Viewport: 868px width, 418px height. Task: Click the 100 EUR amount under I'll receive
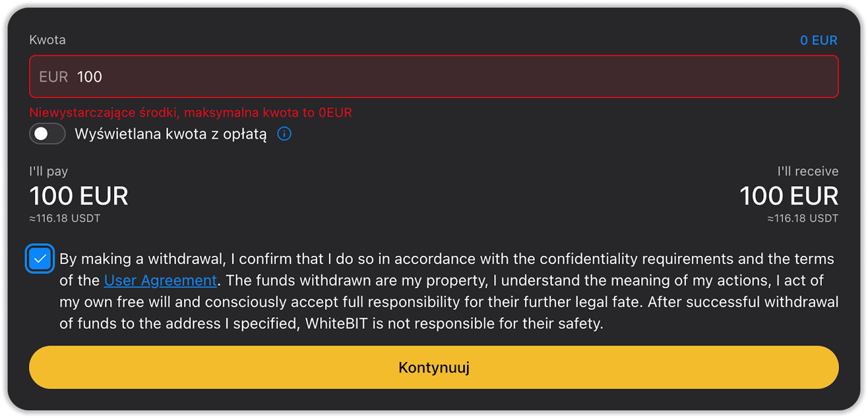click(788, 196)
